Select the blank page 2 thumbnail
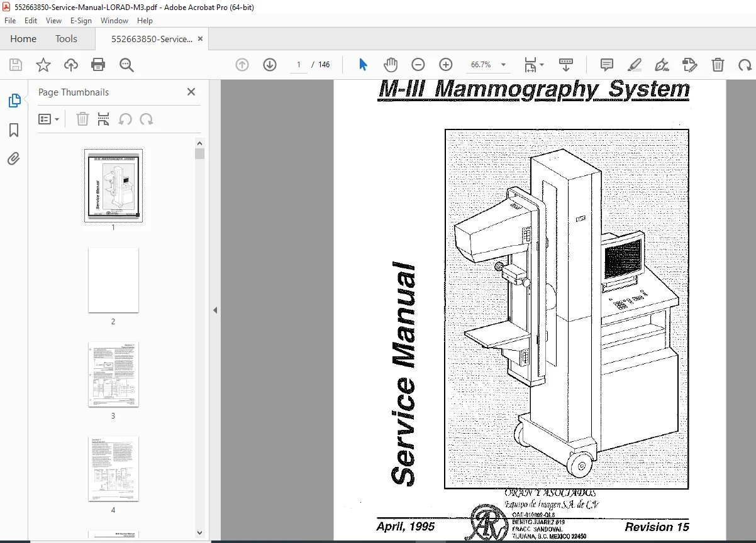The height and width of the screenshot is (543, 756). [x=113, y=280]
